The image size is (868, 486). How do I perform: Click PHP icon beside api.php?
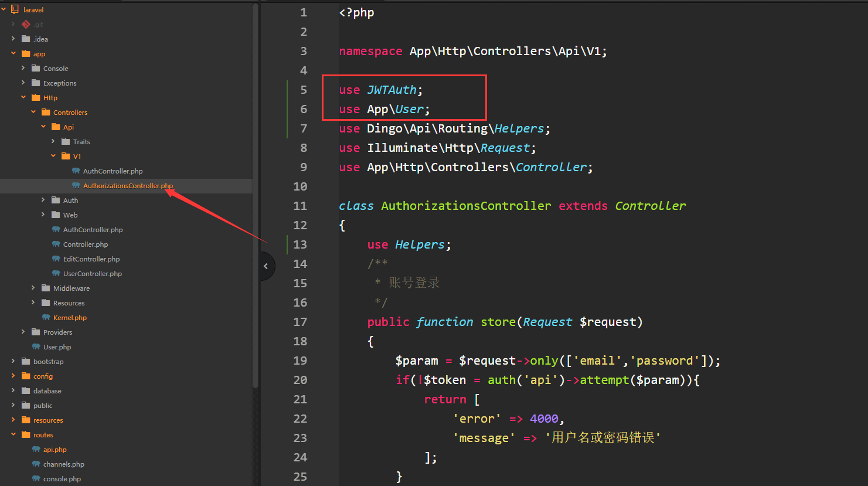tap(36, 449)
